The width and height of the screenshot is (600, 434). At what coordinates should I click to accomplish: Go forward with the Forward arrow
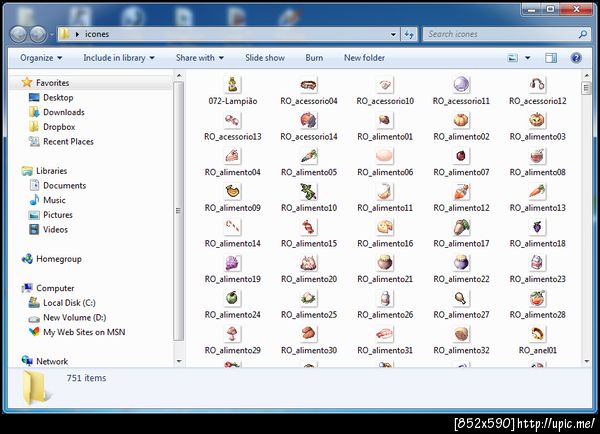point(38,34)
